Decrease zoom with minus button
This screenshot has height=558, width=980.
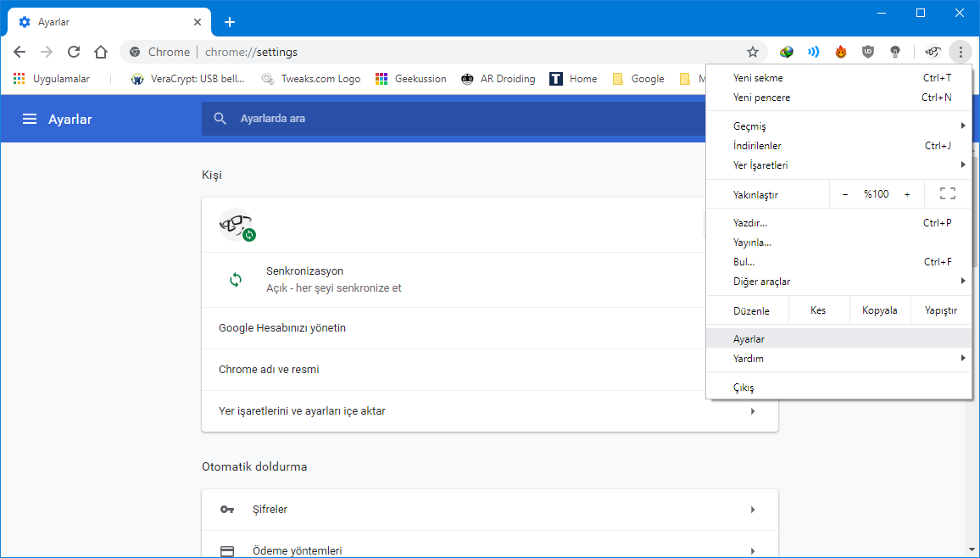(845, 194)
